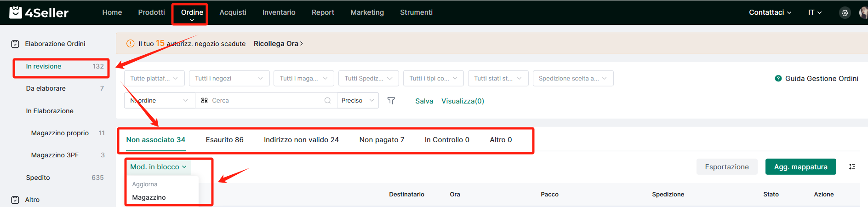Viewport: 868px width, 207px height.
Task: Click the filter funnel icon
Action: pyautogui.click(x=391, y=101)
